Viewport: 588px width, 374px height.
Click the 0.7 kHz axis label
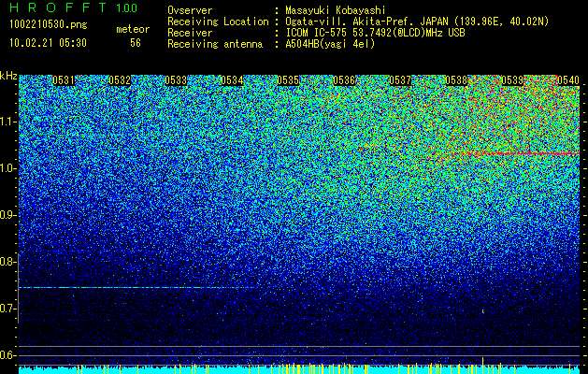coord(7,309)
